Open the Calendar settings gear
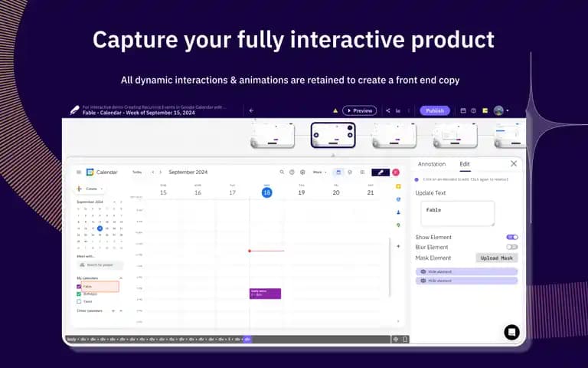Screen dimensions: 588x368 [x=302, y=172]
